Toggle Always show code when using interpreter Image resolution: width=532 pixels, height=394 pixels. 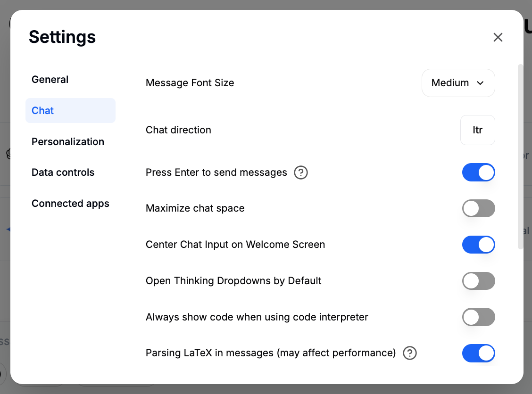(478, 317)
